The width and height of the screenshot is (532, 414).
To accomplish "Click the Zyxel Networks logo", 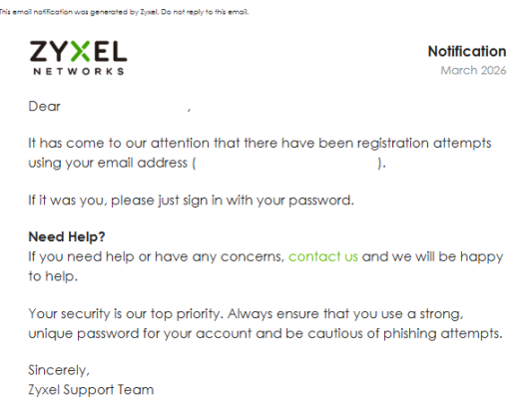I will (x=78, y=58).
